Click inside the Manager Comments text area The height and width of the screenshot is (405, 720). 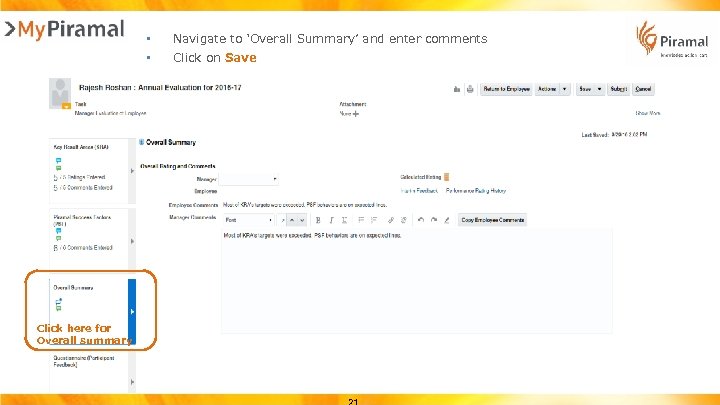point(416,281)
